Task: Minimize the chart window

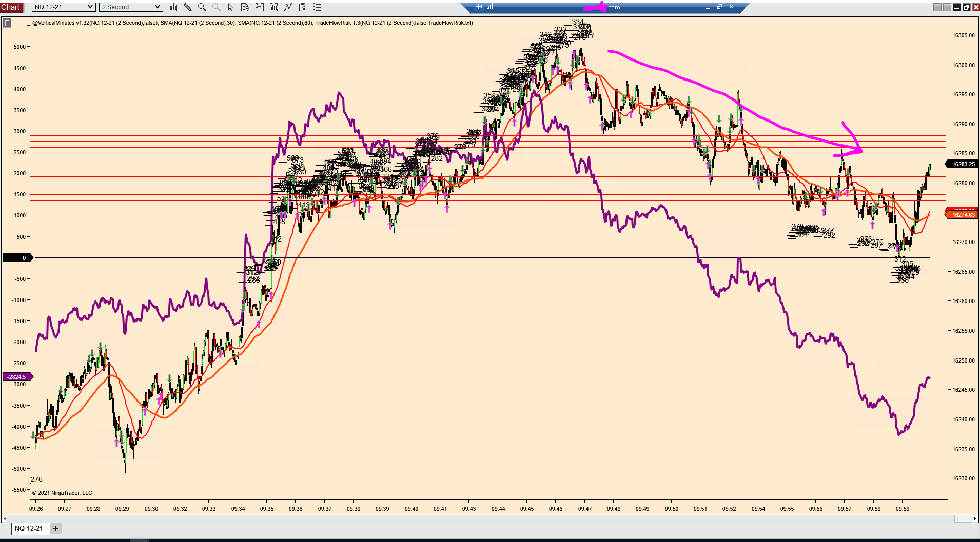Action: pos(957,7)
